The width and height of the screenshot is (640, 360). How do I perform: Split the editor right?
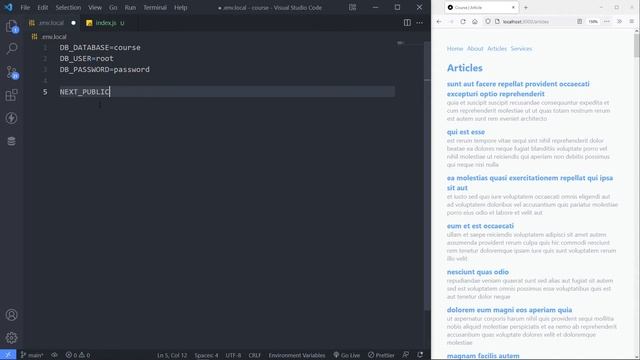click(x=407, y=23)
